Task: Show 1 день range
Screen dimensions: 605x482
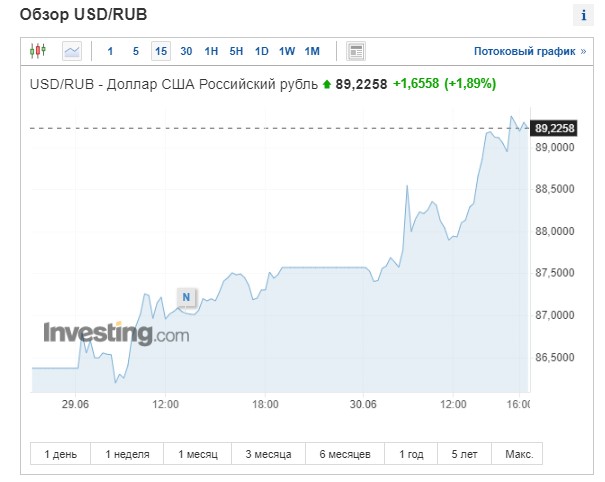Action: point(60,454)
